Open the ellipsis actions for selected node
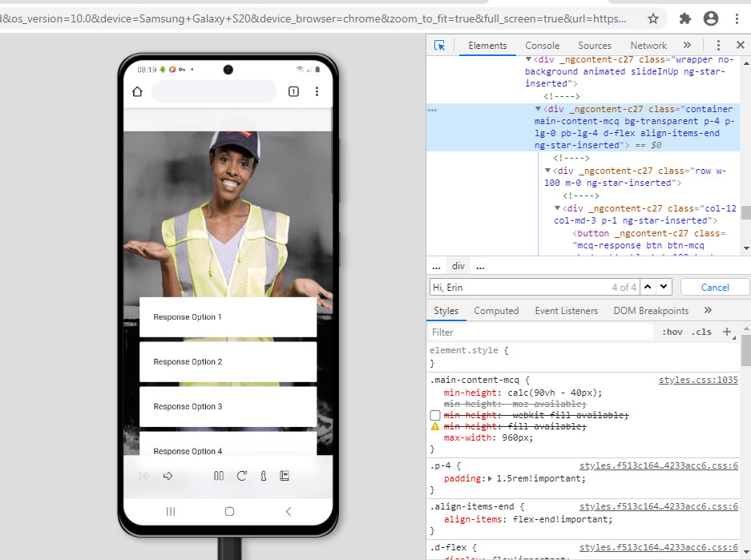751x560 pixels. tap(433, 110)
